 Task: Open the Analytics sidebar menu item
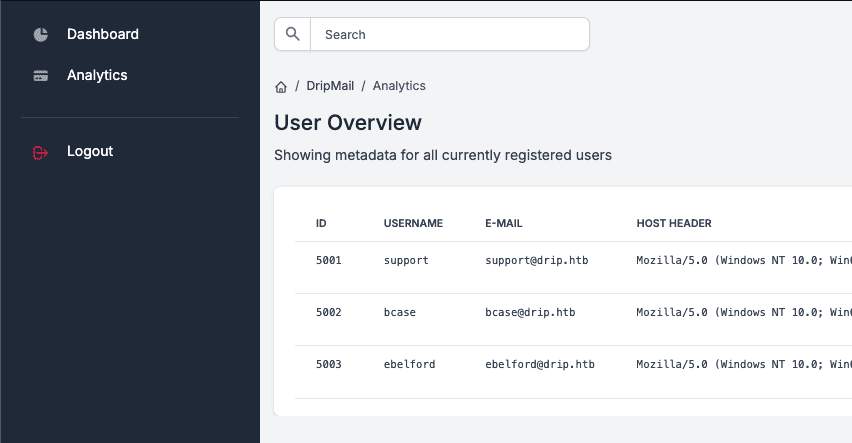click(x=97, y=76)
